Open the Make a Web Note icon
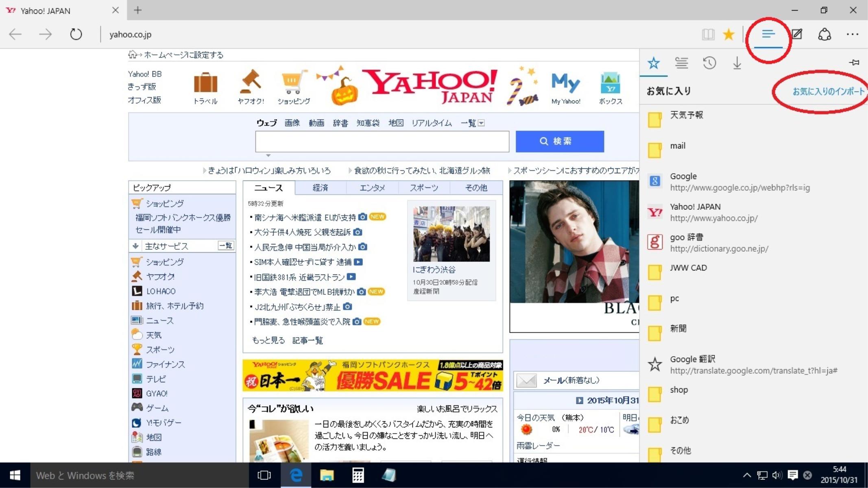 (x=797, y=34)
